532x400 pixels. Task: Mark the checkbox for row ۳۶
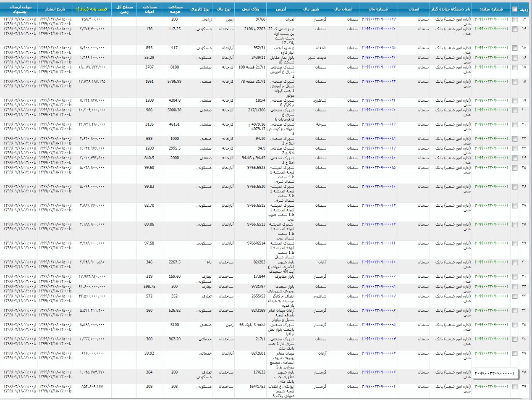(515, 339)
